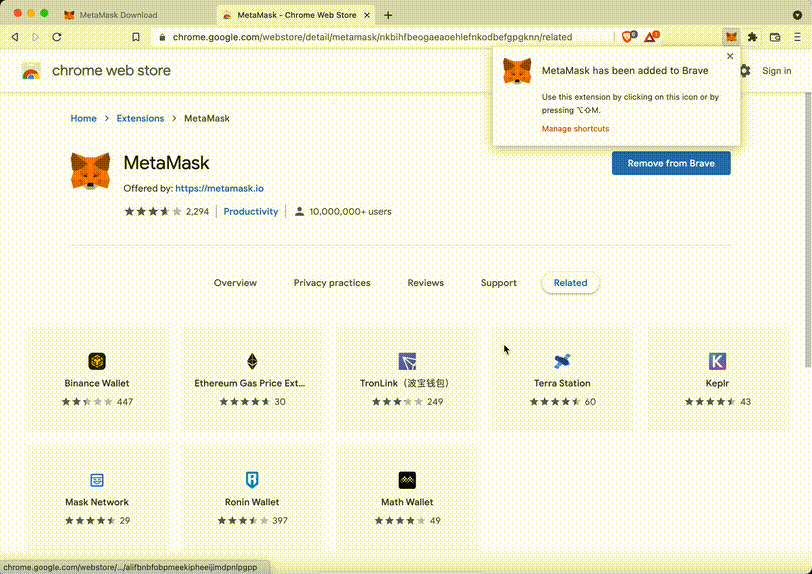812x574 pixels.
Task: Open the Ethereum Gas Price extension icon
Action: pyautogui.click(x=252, y=361)
